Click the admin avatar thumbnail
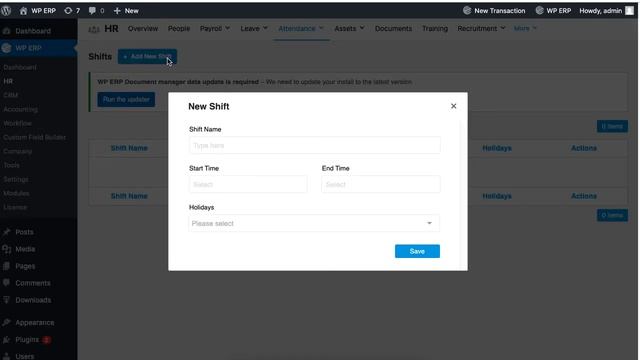The width and height of the screenshot is (640, 360). click(x=629, y=11)
